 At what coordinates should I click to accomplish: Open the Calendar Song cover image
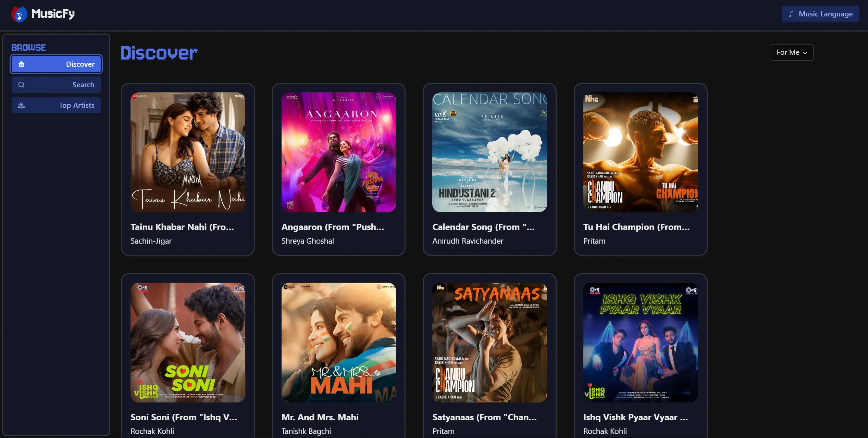click(x=489, y=152)
